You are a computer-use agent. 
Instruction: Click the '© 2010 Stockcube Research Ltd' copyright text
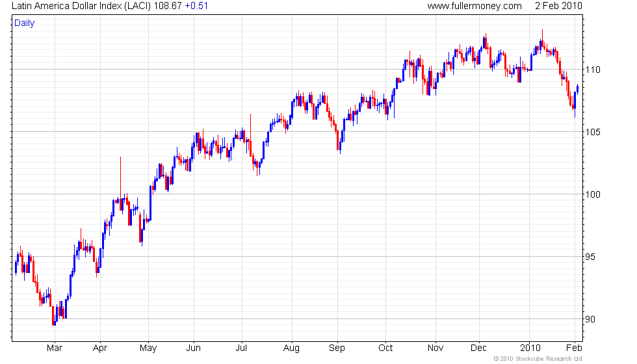click(538, 359)
